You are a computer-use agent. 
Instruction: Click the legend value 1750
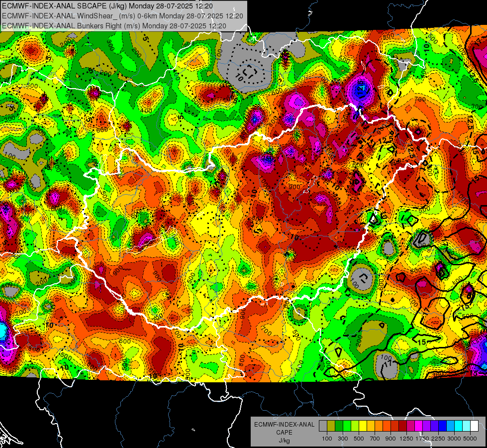click(423, 439)
